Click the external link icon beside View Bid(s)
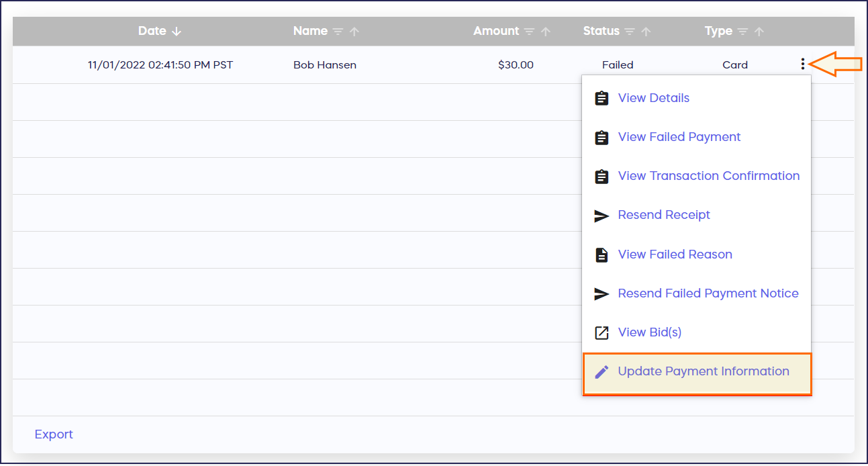This screenshot has height=466, width=868. pyautogui.click(x=601, y=332)
